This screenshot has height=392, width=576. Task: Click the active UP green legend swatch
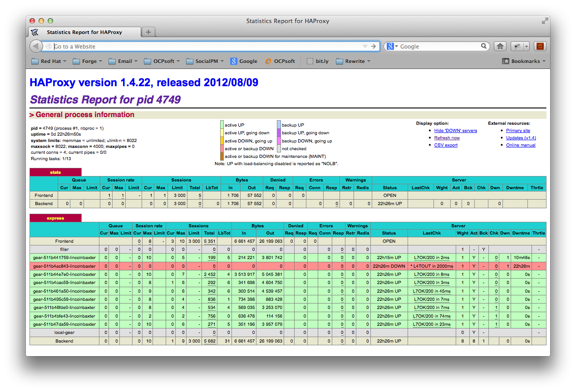[x=222, y=125]
